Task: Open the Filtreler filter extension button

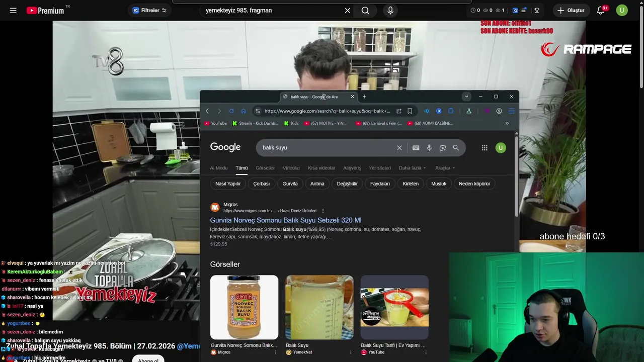Action: click(x=149, y=10)
